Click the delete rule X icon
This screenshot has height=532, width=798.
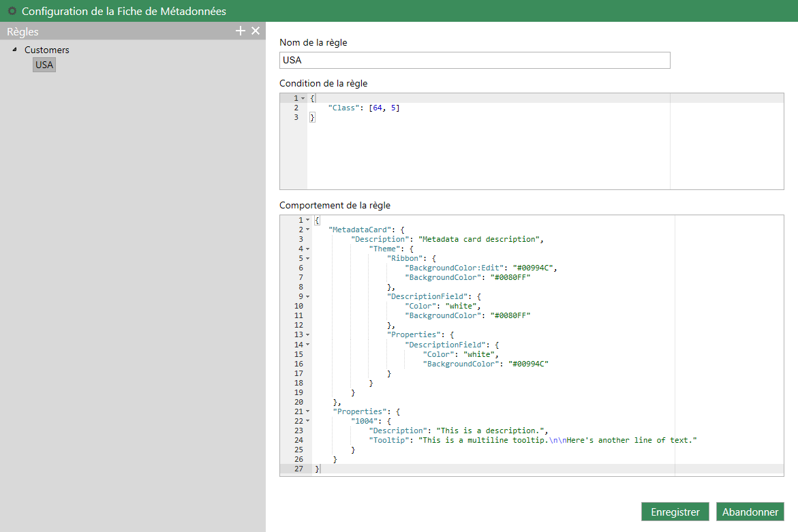[x=256, y=31]
